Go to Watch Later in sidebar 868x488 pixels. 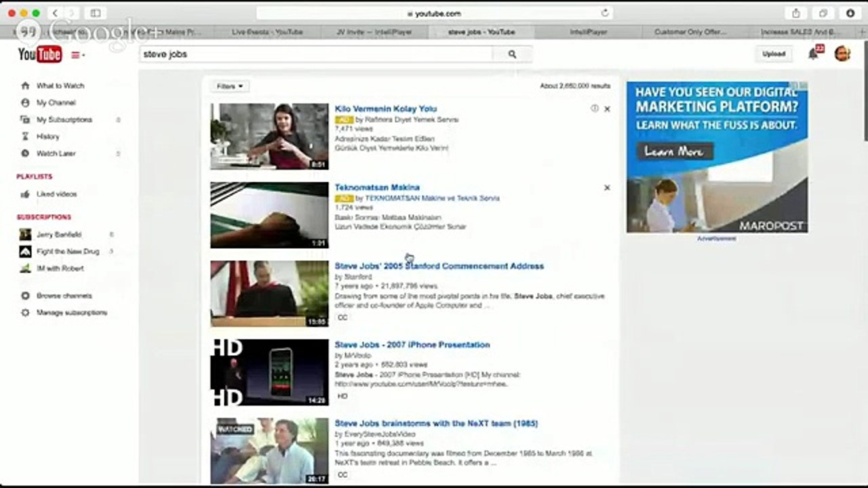pos(56,154)
